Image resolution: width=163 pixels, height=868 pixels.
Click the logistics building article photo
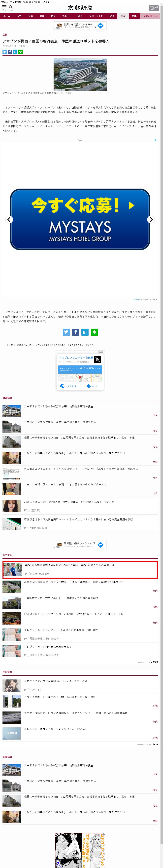coord(80,75)
